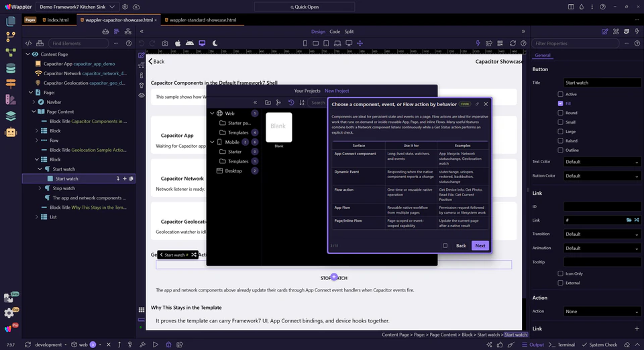Click the refresh design view icon

513,43
